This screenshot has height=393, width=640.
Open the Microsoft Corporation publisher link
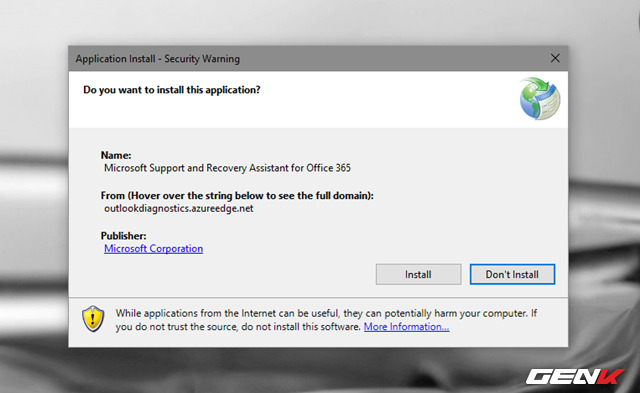[153, 249]
